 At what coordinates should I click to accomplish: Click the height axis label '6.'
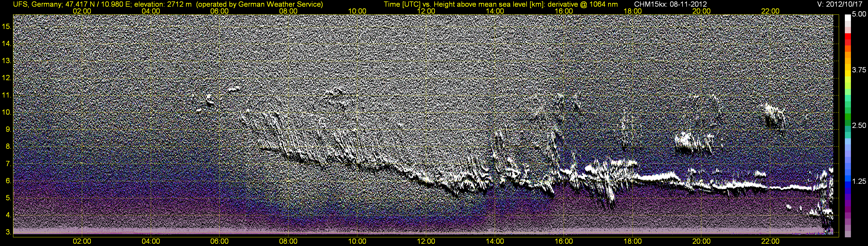[8, 181]
